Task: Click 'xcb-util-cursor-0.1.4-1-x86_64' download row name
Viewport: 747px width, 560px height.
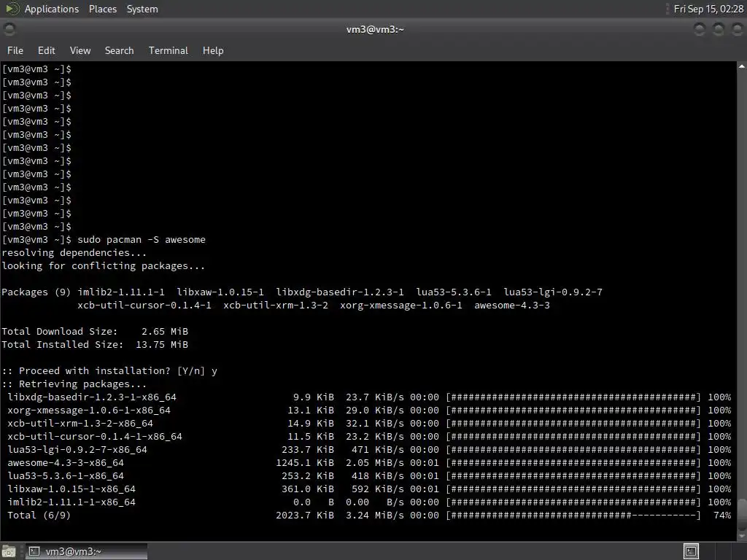Action: 95,436
